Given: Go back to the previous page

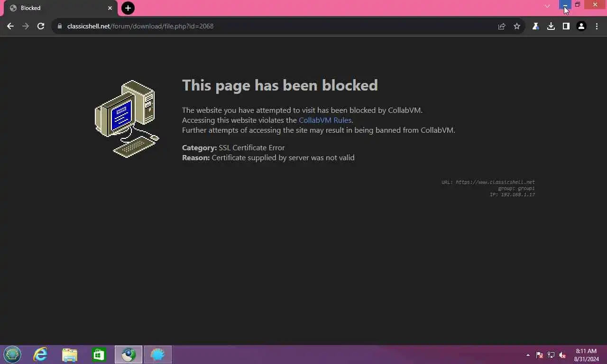Looking at the screenshot, I should [10, 26].
